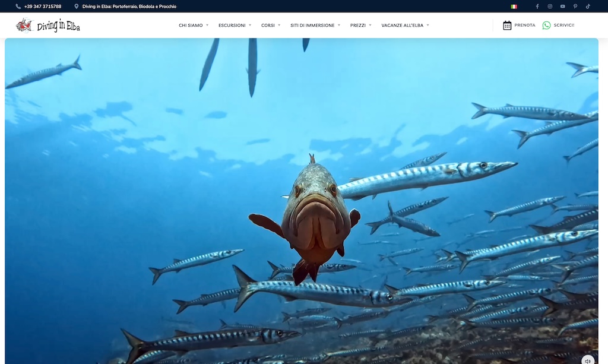Image resolution: width=608 pixels, height=364 pixels.
Task: Click the Portoferraio, Biodola e Procchio location link
Action: pos(129,7)
